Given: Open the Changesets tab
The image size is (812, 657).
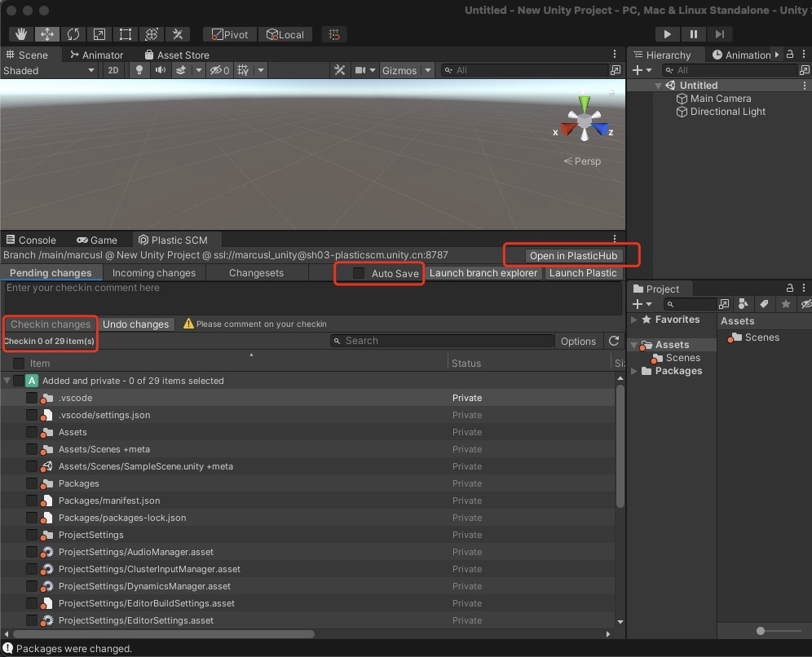Looking at the screenshot, I should click(x=256, y=273).
